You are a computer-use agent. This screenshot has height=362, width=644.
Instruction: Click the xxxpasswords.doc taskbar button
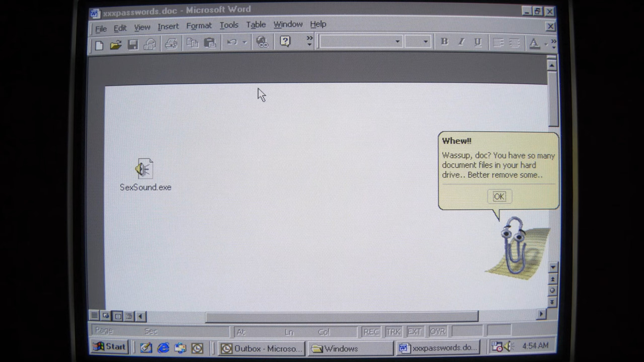tap(438, 347)
